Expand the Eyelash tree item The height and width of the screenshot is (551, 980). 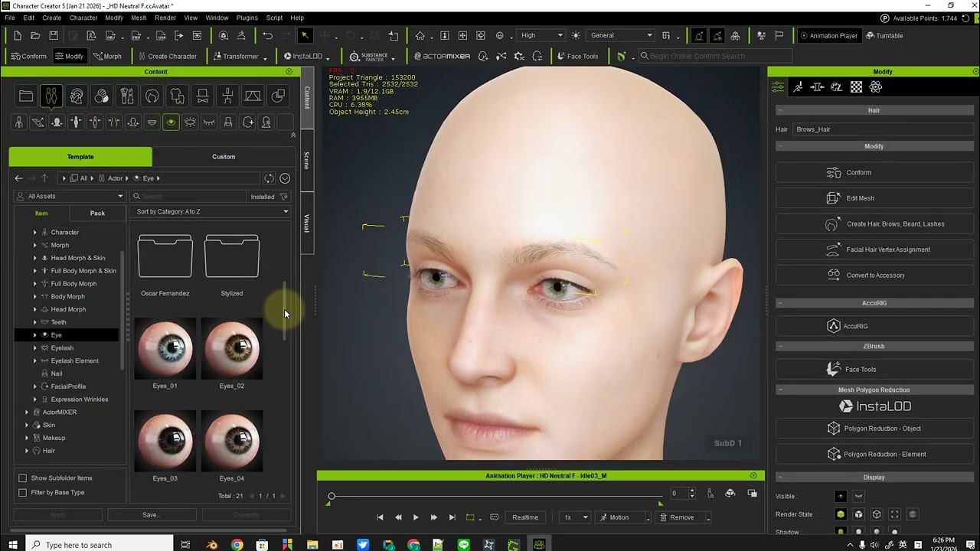34,348
